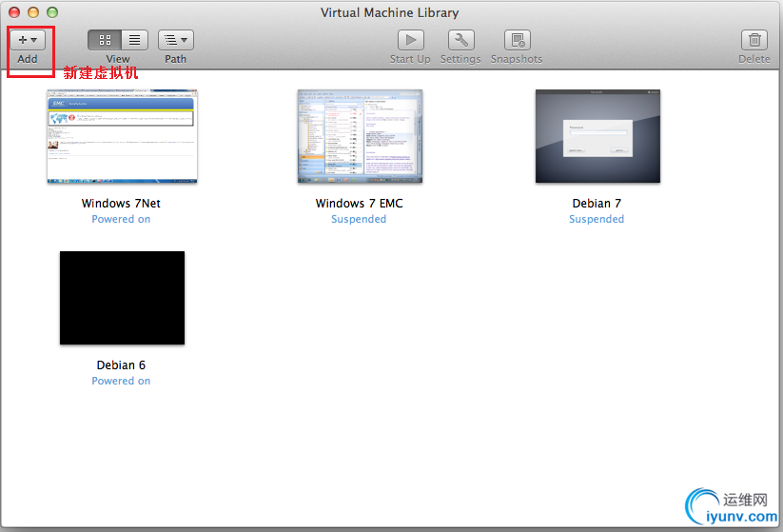Click the 'Windows 7Net' name label
The width and height of the screenshot is (783, 532).
pyautogui.click(x=121, y=204)
